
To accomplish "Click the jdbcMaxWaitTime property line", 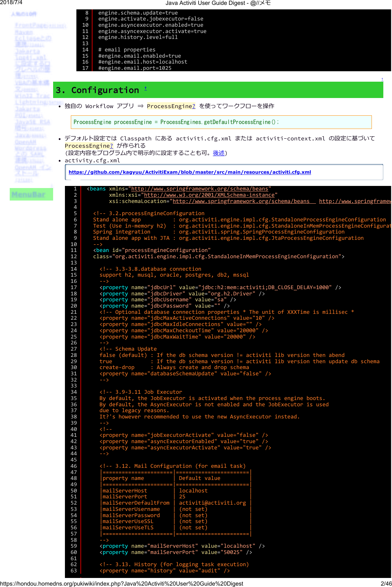I will (177, 337).
